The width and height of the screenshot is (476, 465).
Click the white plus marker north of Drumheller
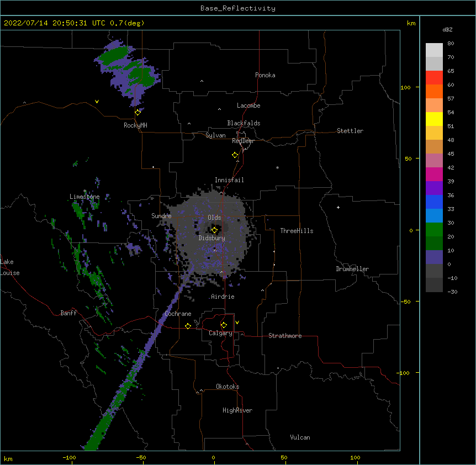[338, 207]
